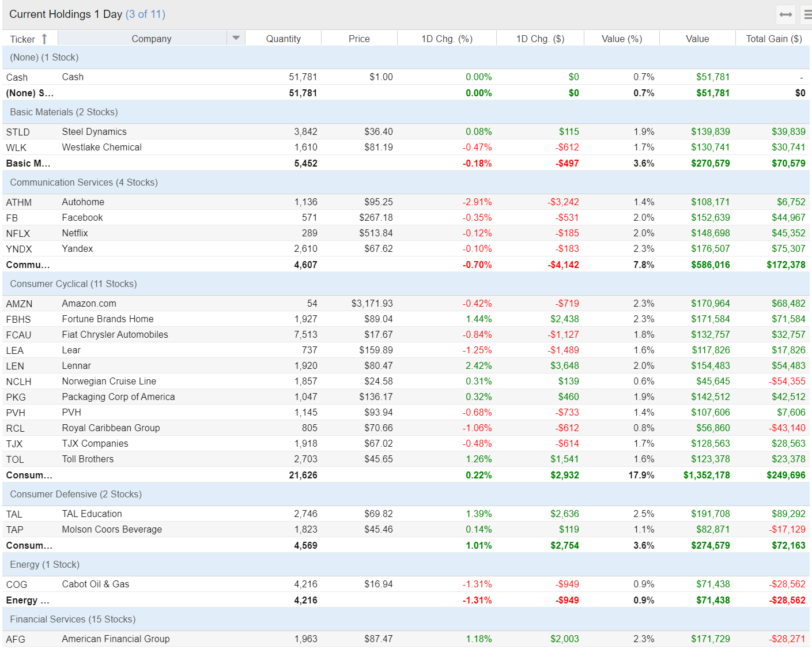Collapse the Communication Services (4 Stocks) group
This screenshot has width=812, height=649.
(406, 182)
